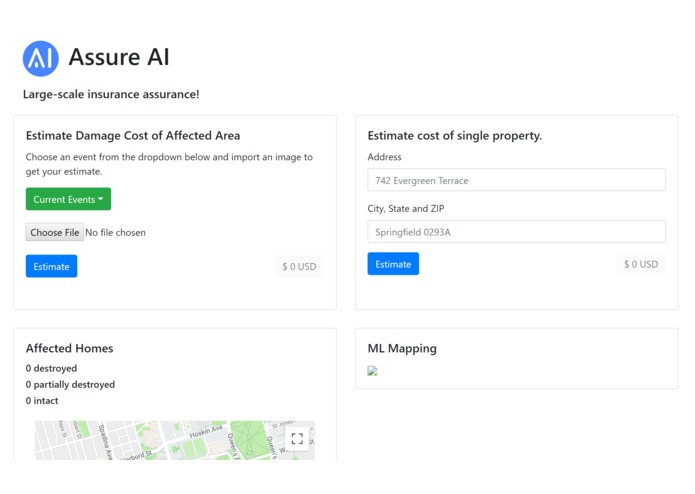The image size is (695, 494).
Task: Click the '0 intact' count
Action: pos(42,401)
